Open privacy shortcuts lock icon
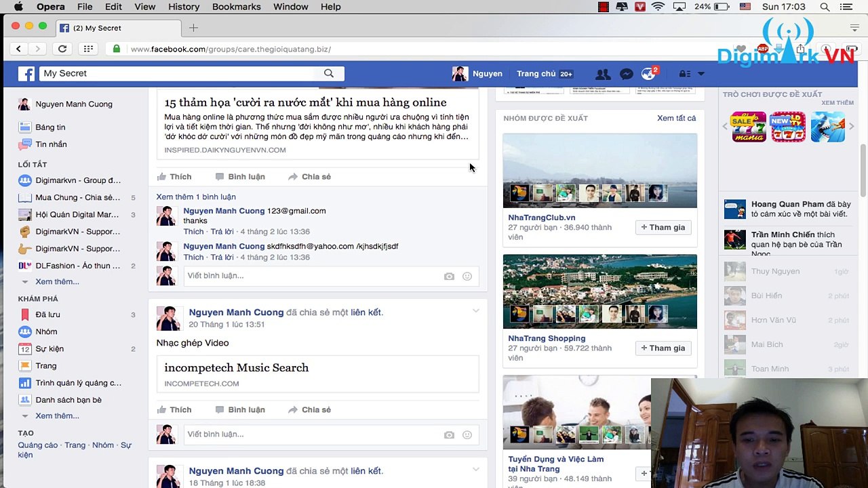 coord(686,74)
